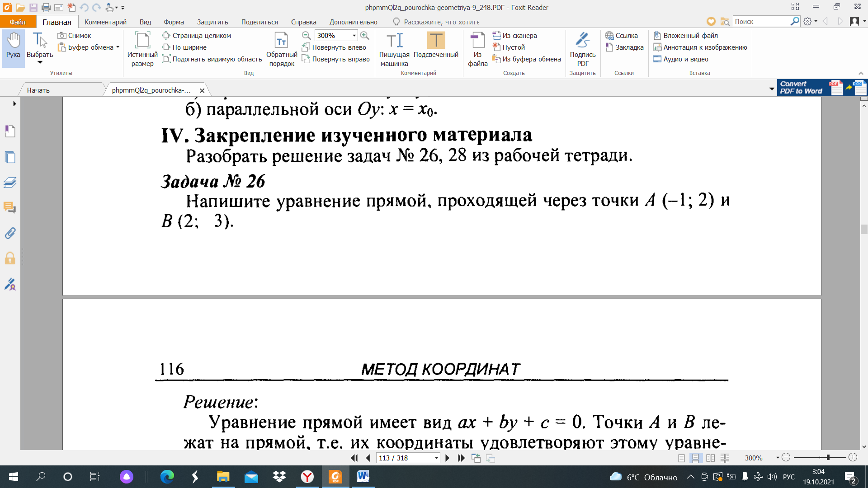The image size is (868, 488).
Task: Rotate page Повернуть вправо
Action: (x=336, y=59)
